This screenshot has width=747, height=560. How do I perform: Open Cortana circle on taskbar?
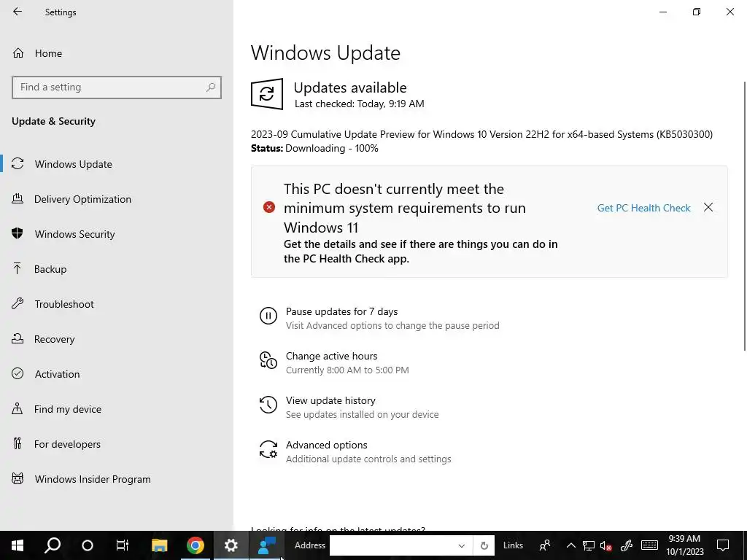pyautogui.click(x=88, y=545)
